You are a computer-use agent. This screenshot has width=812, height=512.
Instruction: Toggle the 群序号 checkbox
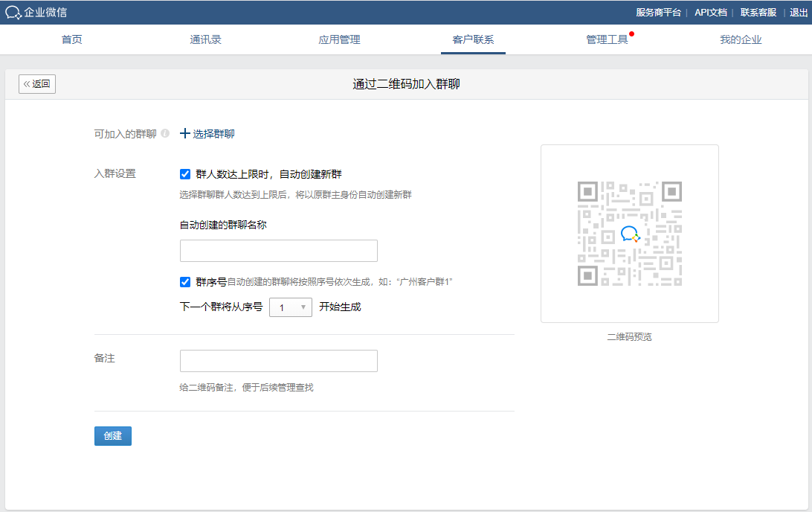pos(185,282)
